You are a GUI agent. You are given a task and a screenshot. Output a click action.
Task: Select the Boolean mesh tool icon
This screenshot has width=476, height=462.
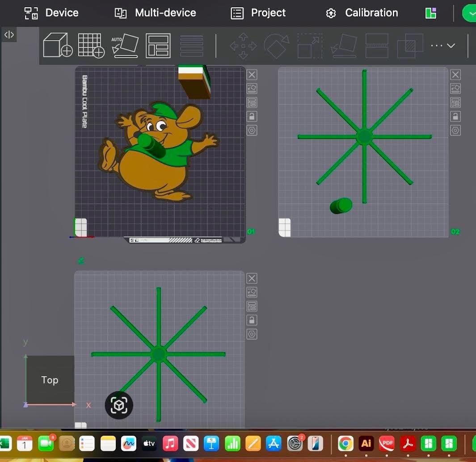click(410, 46)
